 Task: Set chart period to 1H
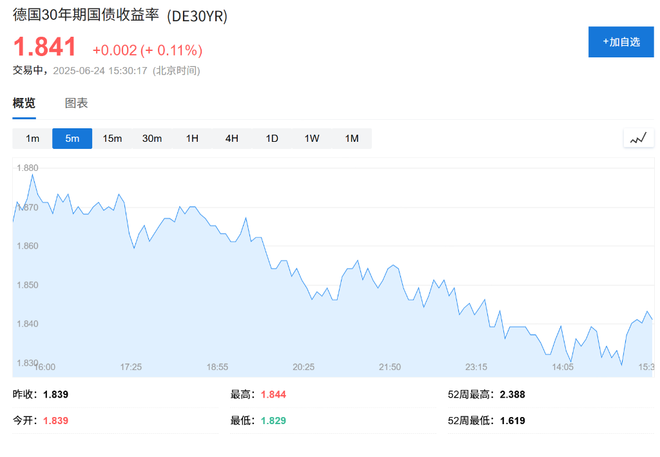tap(192, 138)
